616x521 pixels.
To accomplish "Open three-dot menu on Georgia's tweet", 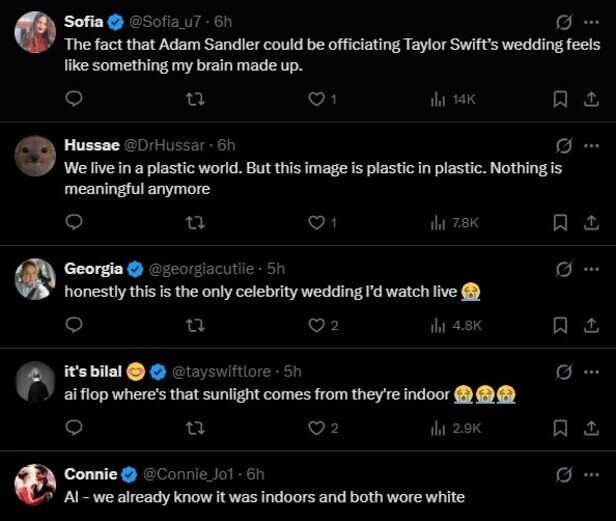I will pos(591,269).
